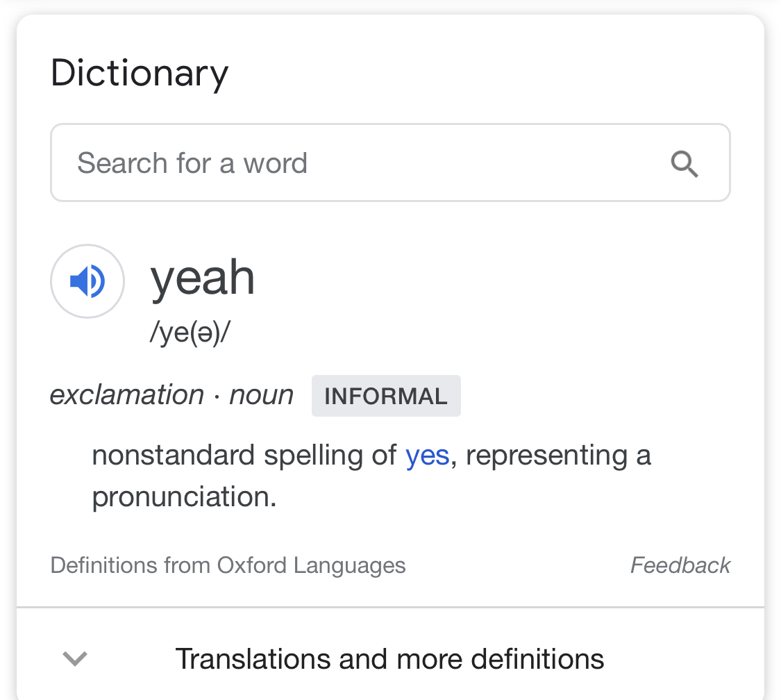The height and width of the screenshot is (700, 781).
Task: Click the word "Translations" in bottom row
Action: coord(253,658)
